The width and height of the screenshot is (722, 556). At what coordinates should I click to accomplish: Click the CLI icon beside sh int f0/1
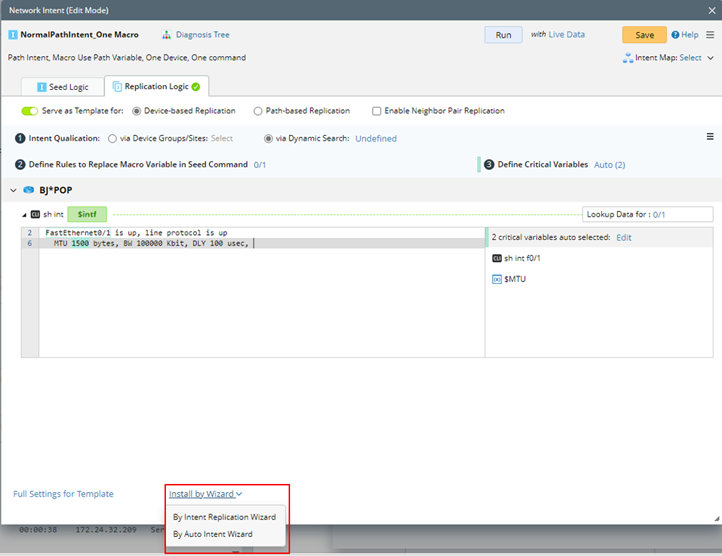click(497, 258)
